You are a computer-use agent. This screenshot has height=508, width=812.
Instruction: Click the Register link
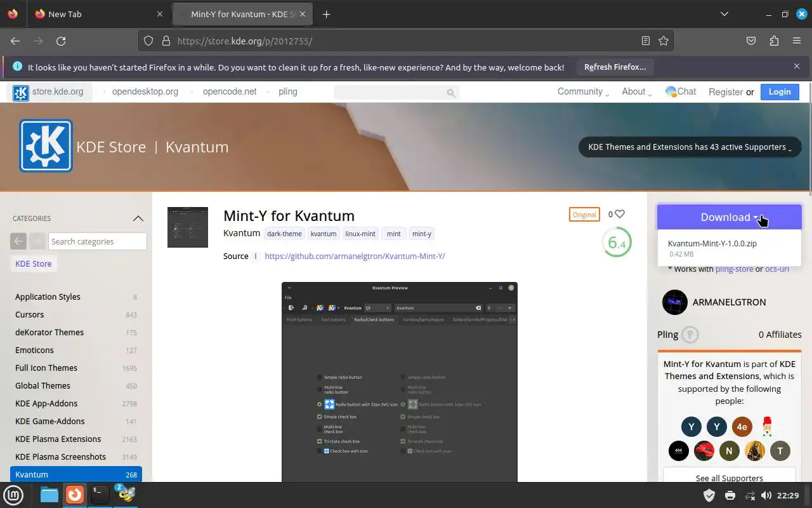pyautogui.click(x=726, y=92)
